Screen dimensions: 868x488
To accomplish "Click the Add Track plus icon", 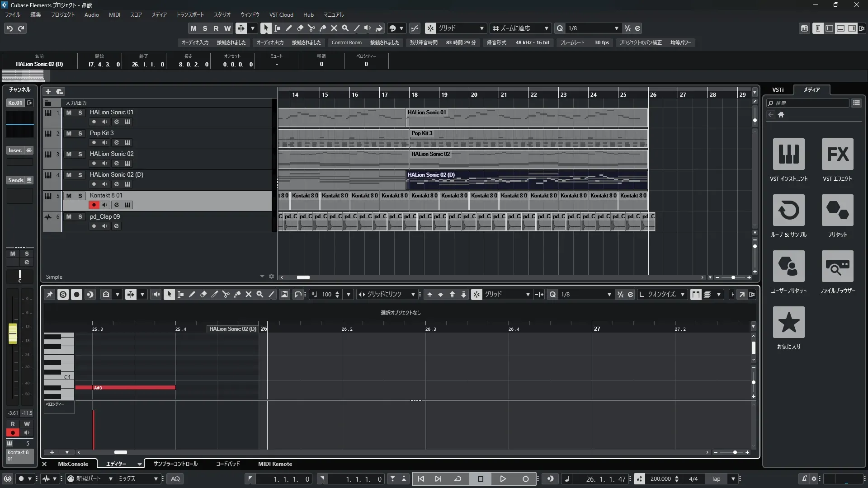I will [48, 91].
